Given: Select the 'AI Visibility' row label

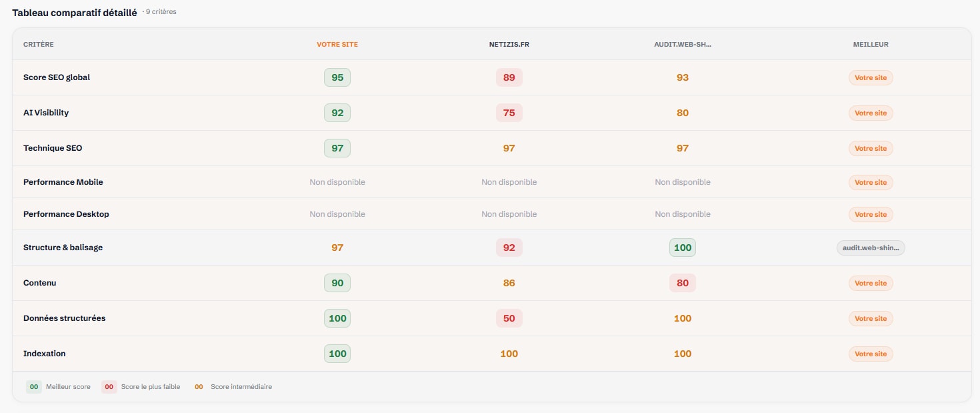Looking at the screenshot, I should 46,113.
